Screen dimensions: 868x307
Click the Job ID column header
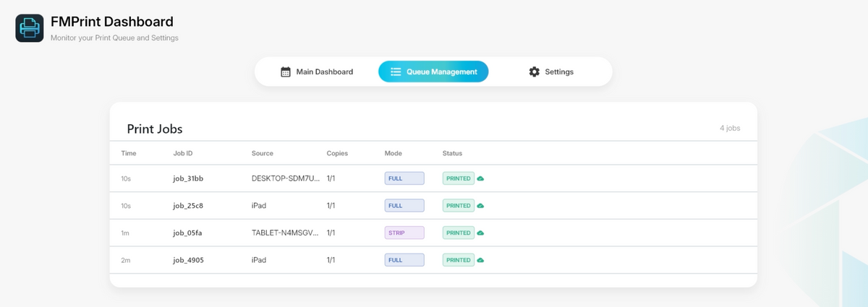[x=183, y=153]
